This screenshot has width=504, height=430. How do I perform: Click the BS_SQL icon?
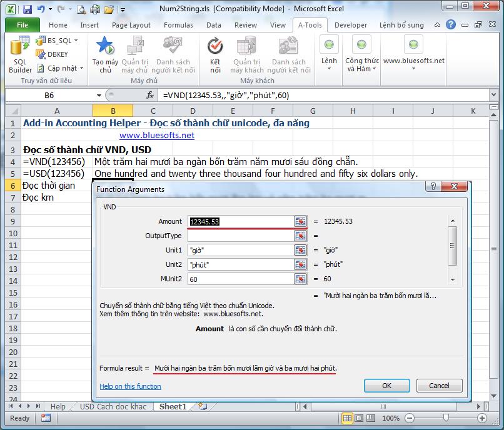[41, 41]
